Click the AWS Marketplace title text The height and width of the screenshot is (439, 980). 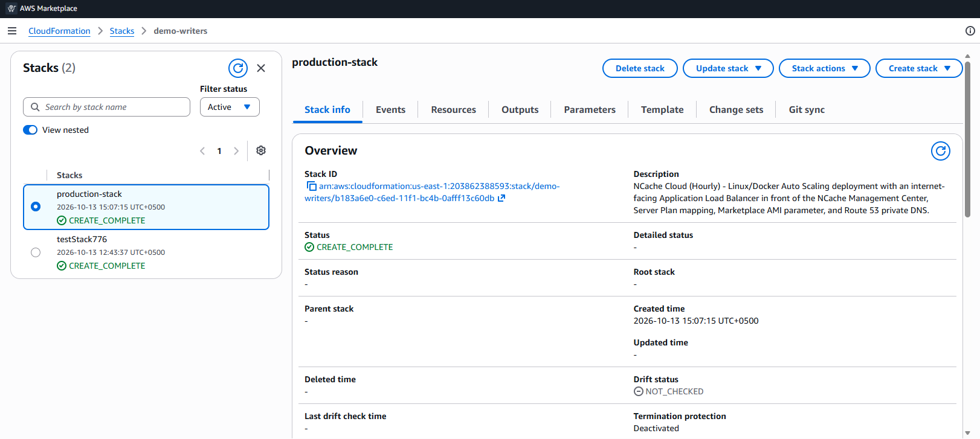point(48,8)
